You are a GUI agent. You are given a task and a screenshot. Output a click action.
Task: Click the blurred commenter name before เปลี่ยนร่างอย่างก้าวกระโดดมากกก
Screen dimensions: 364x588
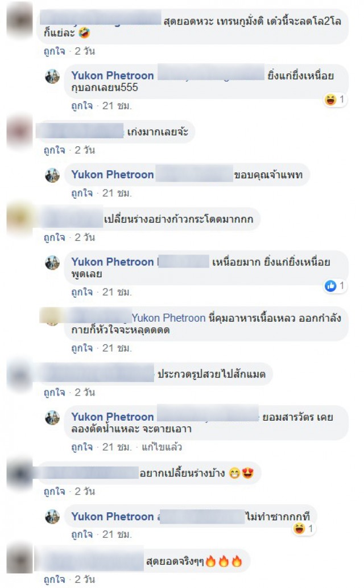click(x=71, y=218)
